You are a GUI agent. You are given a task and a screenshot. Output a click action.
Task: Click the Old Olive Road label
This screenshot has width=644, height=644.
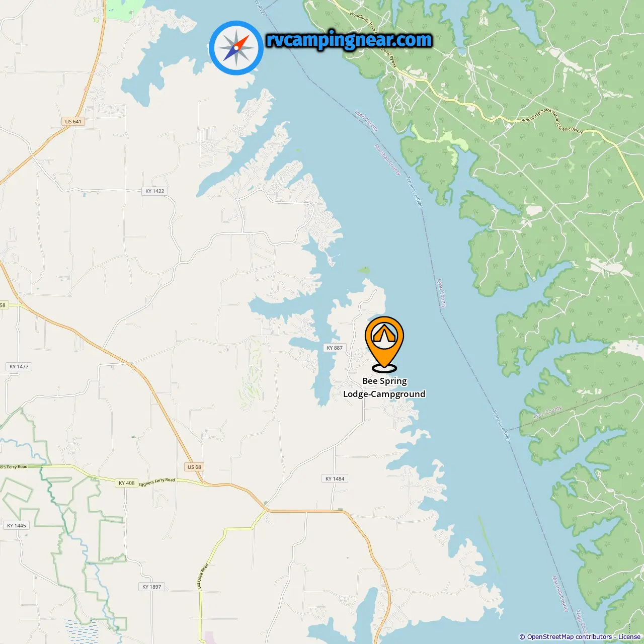pyautogui.click(x=203, y=576)
